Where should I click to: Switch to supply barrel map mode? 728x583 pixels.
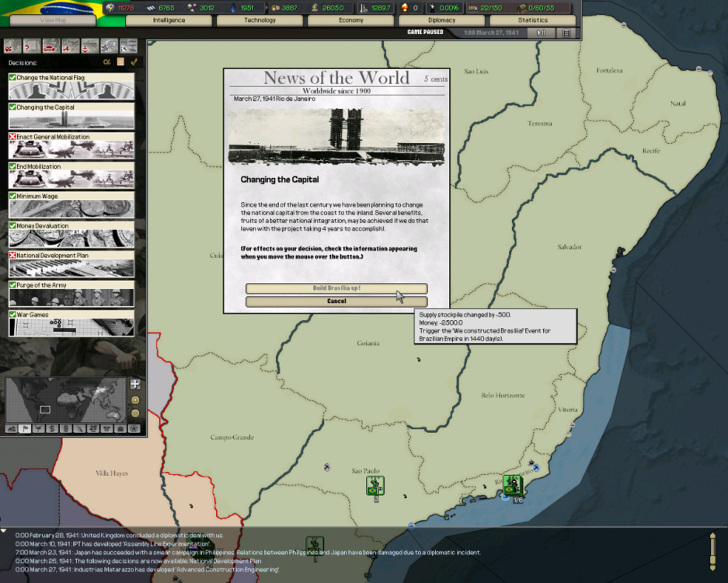66,429
